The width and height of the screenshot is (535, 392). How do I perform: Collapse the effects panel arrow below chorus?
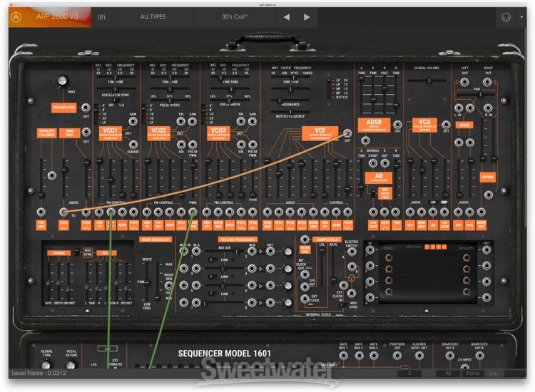coord(87,311)
